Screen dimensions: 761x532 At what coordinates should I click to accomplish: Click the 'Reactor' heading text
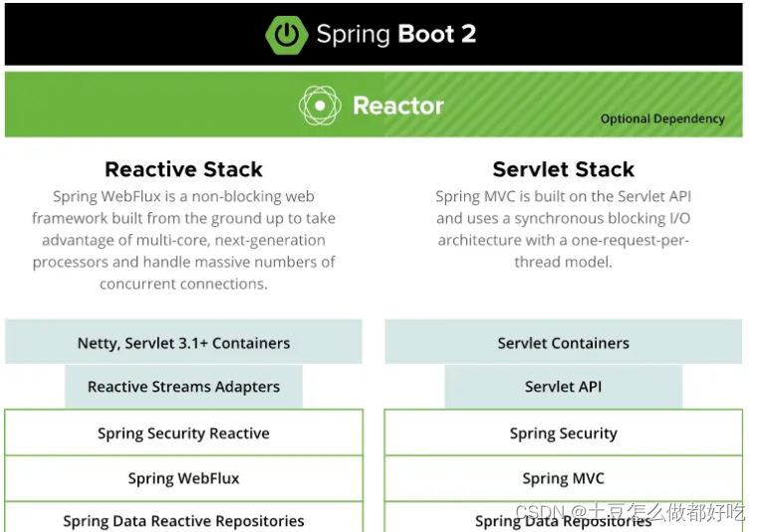tap(398, 106)
